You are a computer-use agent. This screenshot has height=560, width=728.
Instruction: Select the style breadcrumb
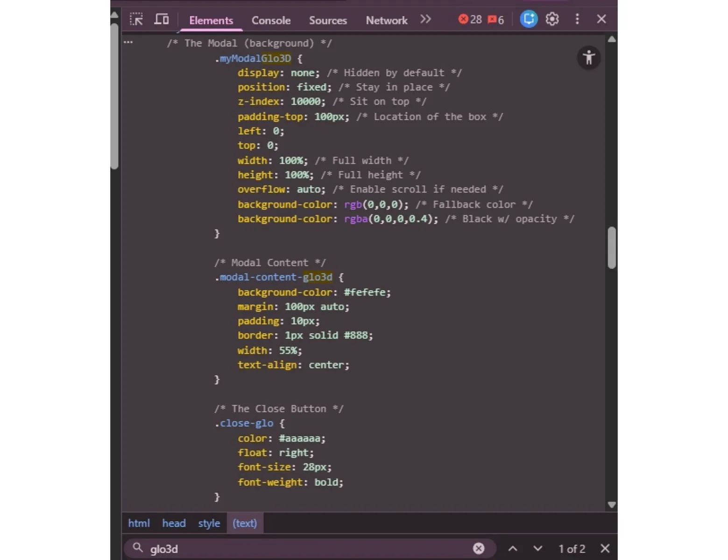tap(209, 523)
